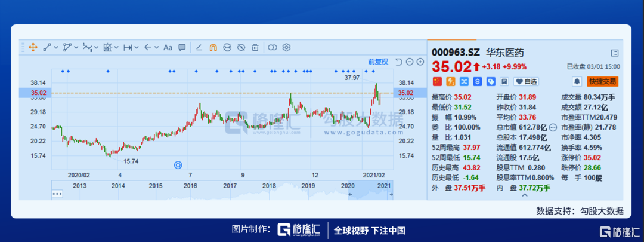
Task: Toggle the quote panel layout icon
Action: pos(614,53)
